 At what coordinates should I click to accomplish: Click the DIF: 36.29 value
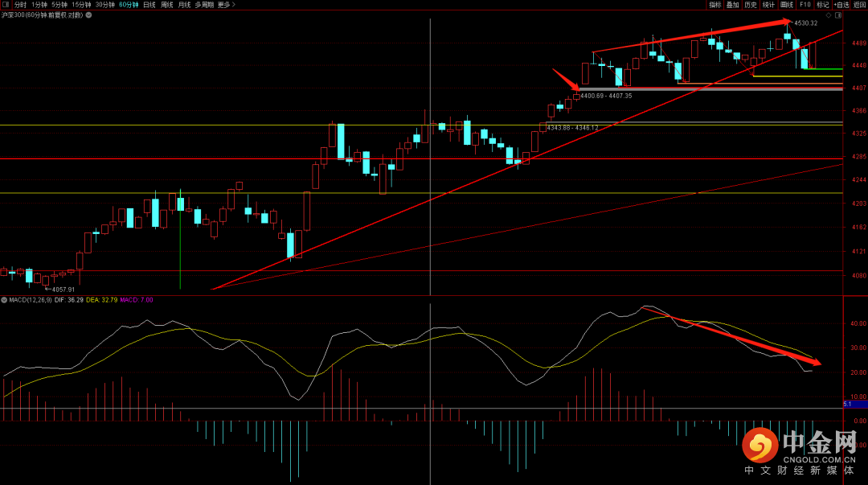point(68,300)
